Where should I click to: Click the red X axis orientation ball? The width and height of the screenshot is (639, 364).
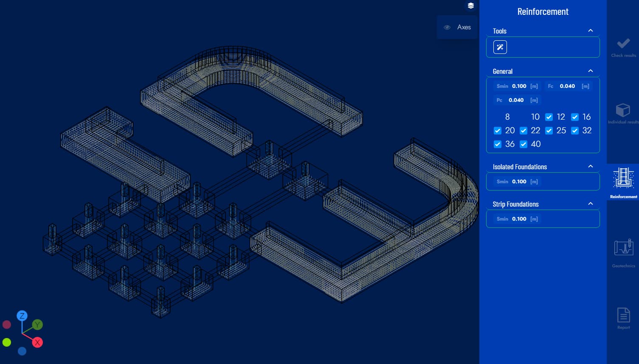tap(37, 342)
